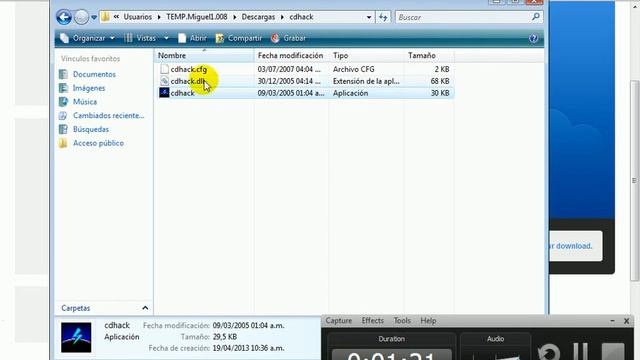Open recent pages dropdown beside navigation arrows
Viewport: 640px width, 360px height.
point(94,18)
